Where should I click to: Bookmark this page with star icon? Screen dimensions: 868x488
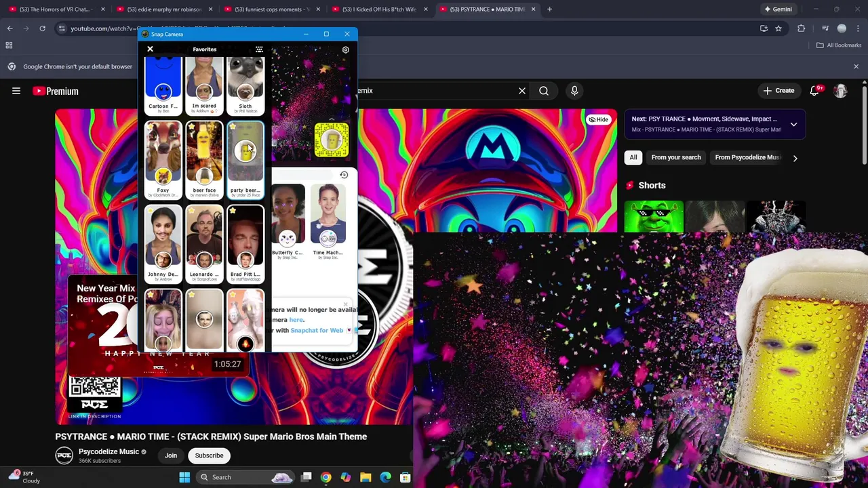click(778, 28)
